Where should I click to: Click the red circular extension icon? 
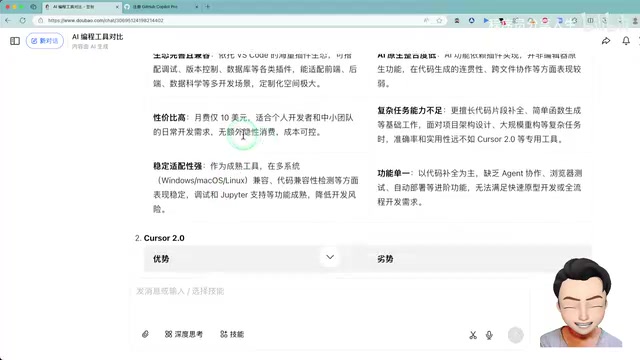(545, 20)
